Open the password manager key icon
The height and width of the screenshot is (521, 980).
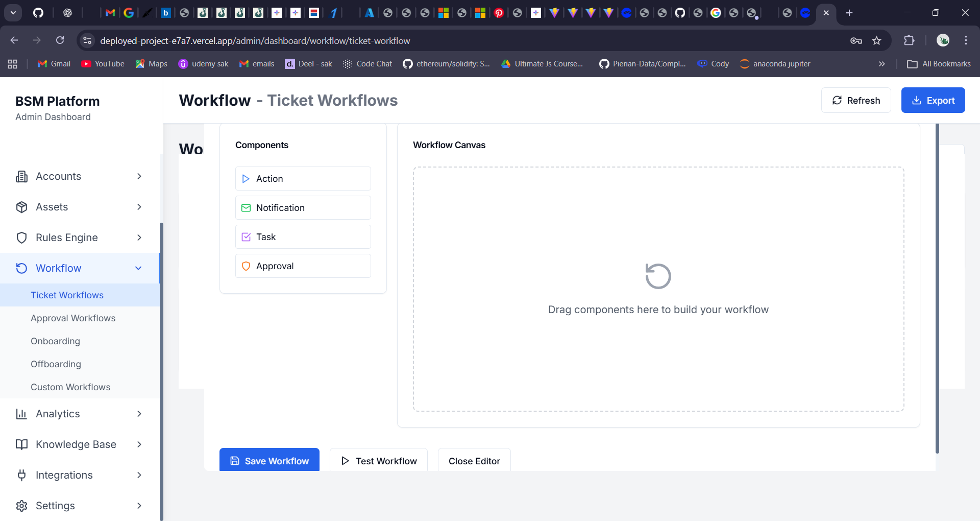coord(856,40)
